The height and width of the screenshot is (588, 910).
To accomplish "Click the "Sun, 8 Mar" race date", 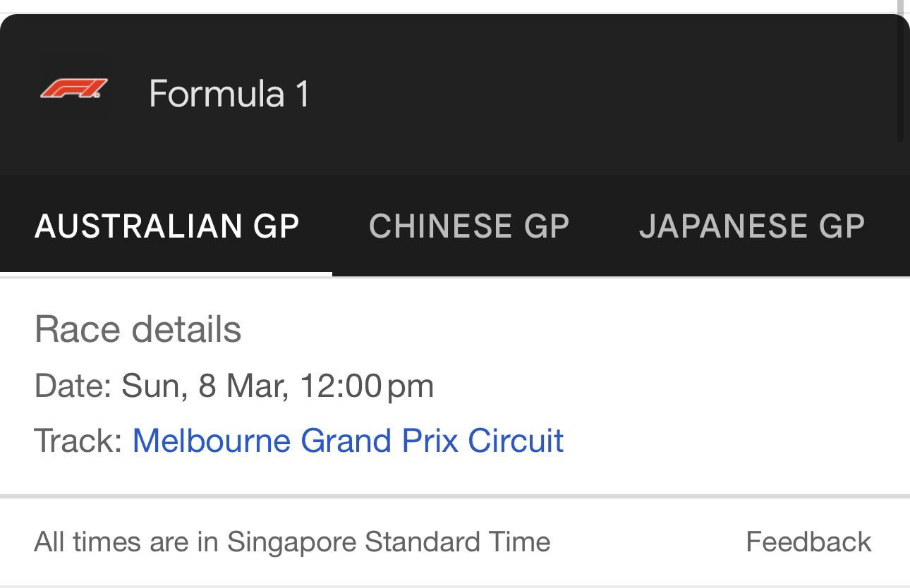I will [x=205, y=386].
